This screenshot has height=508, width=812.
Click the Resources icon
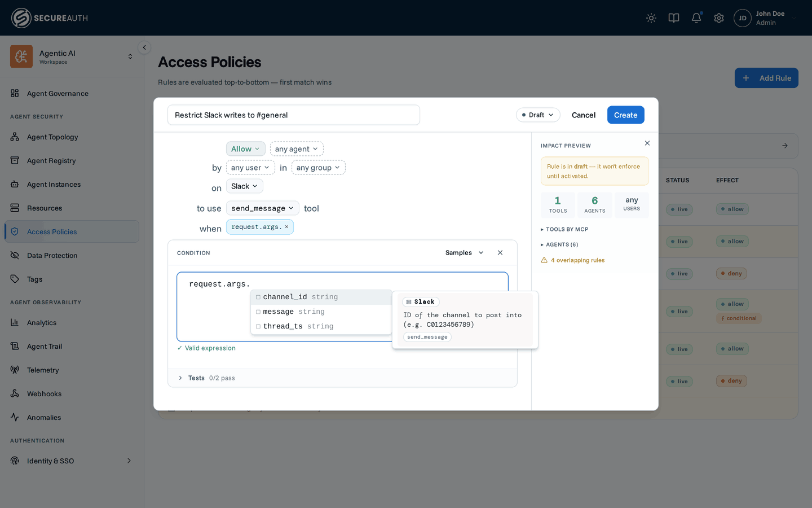[15, 208]
